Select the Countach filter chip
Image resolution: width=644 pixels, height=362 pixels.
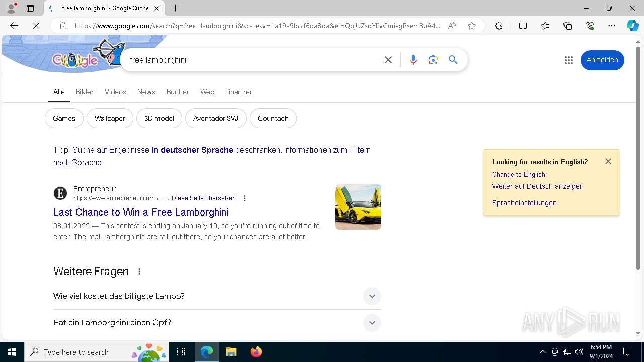coord(273,118)
